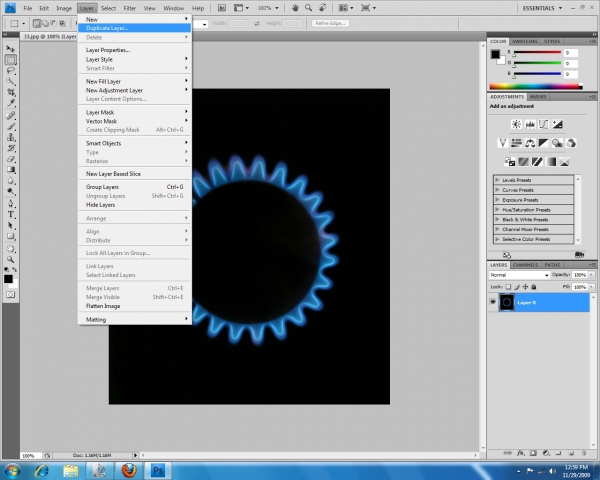Select the Move tool
This screenshot has width=600, height=480.
[11, 49]
